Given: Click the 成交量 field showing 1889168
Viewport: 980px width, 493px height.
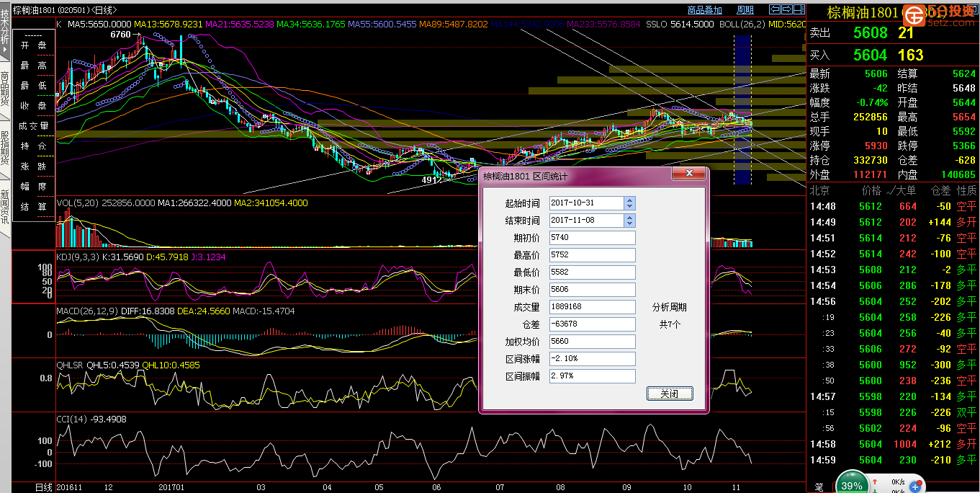Looking at the screenshot, I should click(592, 307).
